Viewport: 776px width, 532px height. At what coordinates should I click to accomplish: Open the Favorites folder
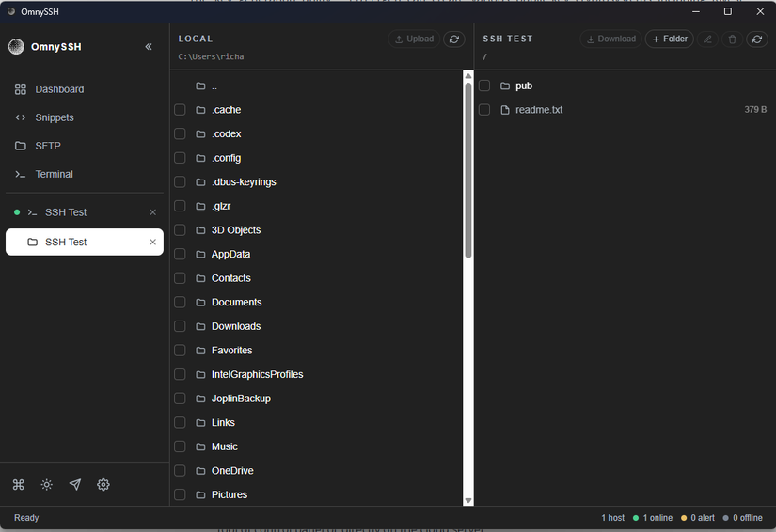coord(231,350)
